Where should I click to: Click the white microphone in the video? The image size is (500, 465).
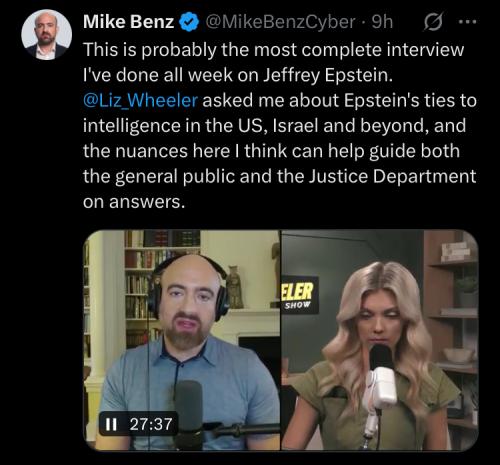point(382,390)
